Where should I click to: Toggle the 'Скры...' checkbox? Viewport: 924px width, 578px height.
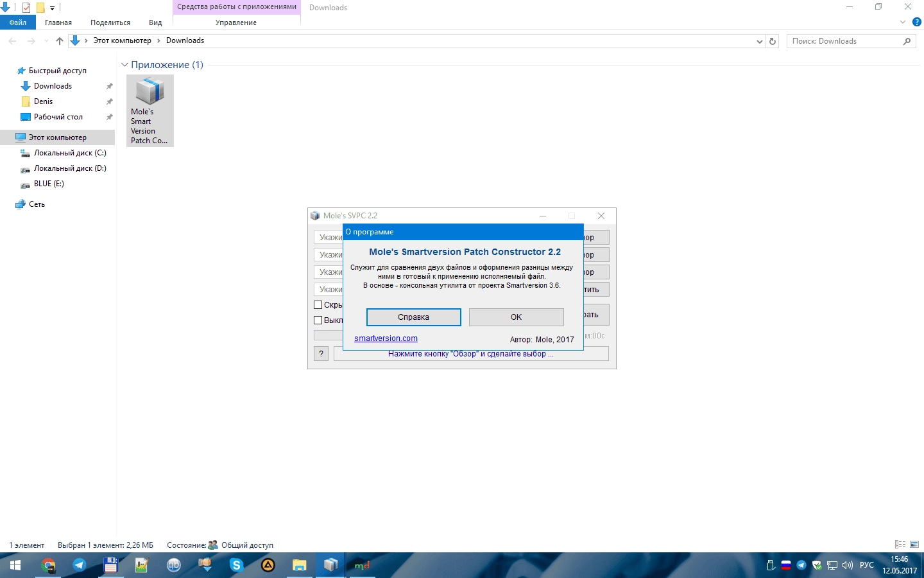[x=318, y=305]
